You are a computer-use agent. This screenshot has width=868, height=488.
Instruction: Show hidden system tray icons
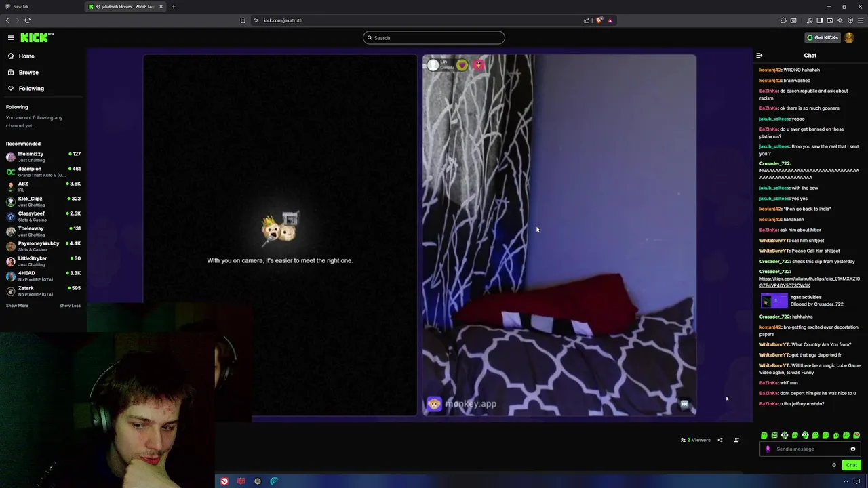(846, 481)
